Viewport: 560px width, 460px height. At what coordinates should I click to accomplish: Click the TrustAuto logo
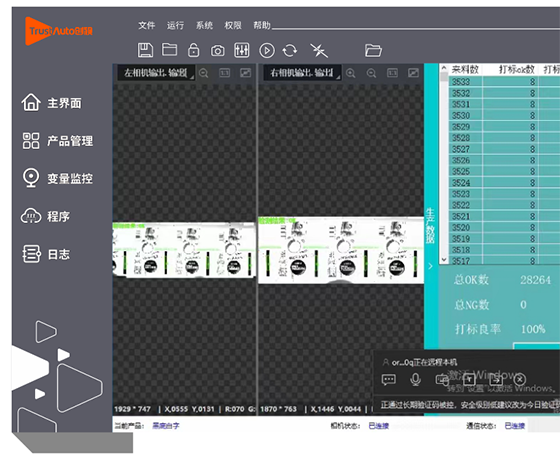(x=59, y=31)
